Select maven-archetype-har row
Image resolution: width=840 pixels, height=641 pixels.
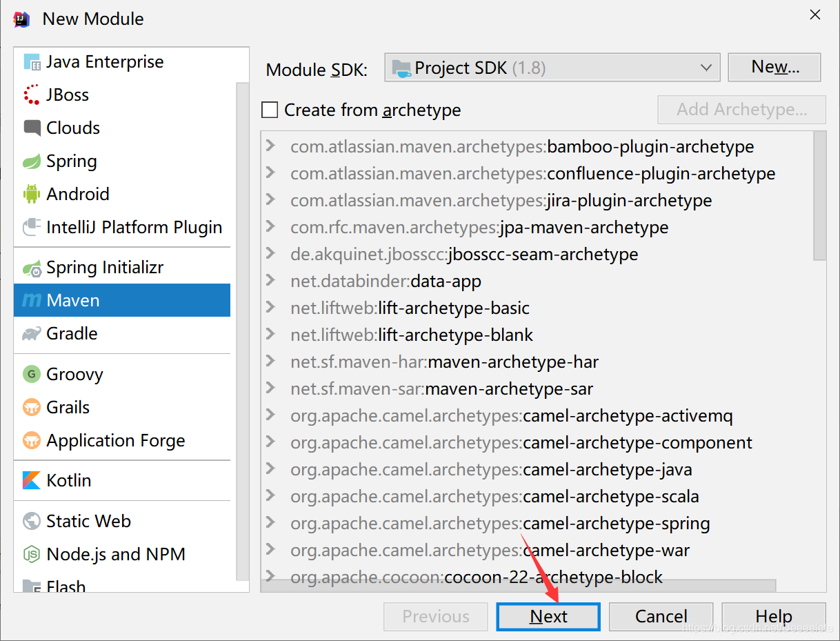(537, 362)
